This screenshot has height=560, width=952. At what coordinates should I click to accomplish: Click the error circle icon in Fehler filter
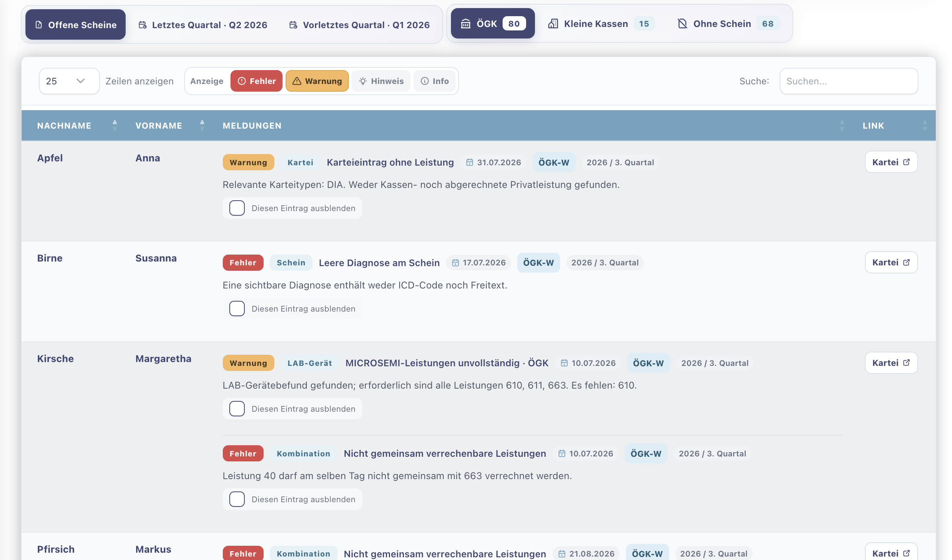242,81
